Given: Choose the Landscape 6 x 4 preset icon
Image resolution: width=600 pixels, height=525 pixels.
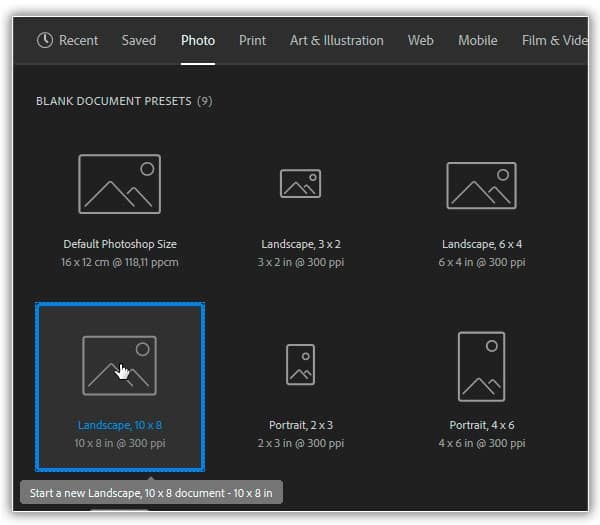Looking at the screenshot, I should 481,186.
